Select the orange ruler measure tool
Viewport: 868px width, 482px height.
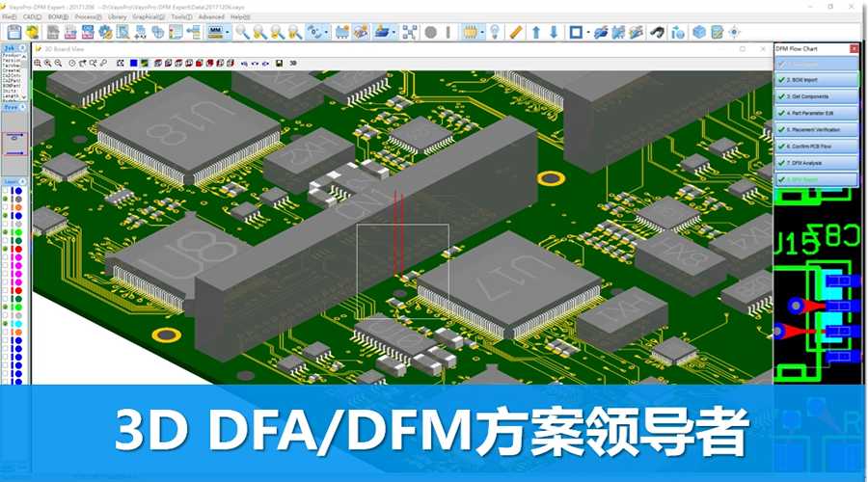tap(516, 32)
